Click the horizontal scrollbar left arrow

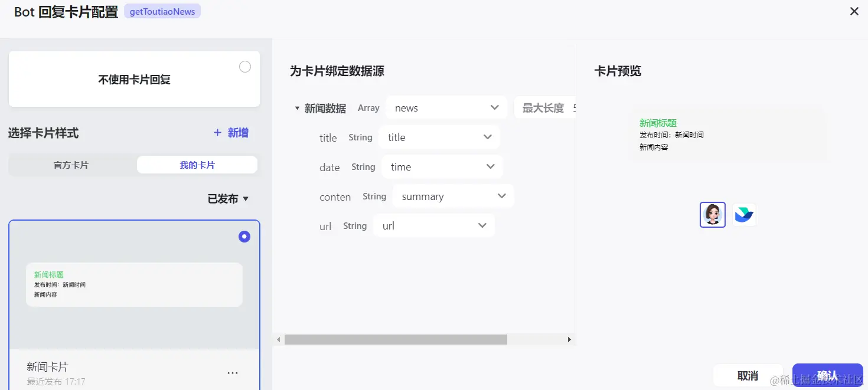coord(279,339)
